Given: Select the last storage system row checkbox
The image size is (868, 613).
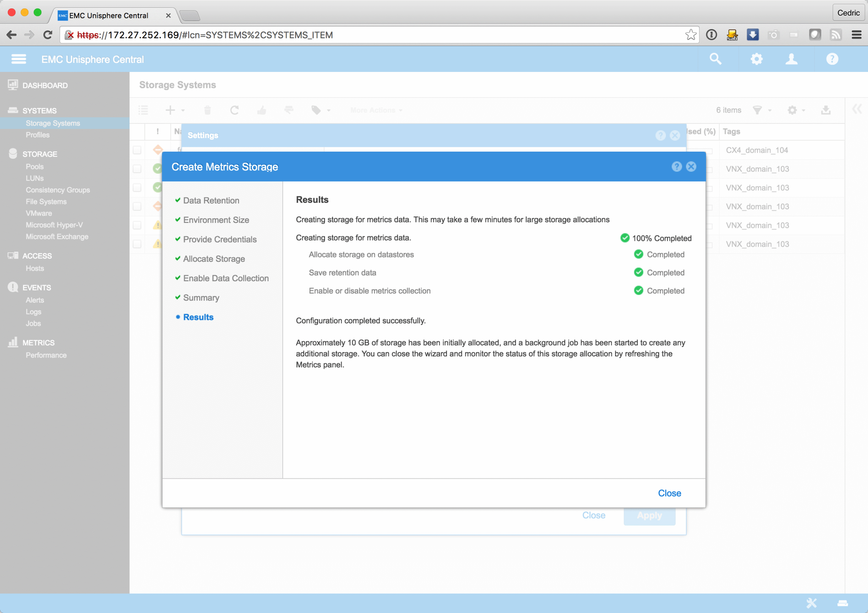Looking at the screenshot, I should pos(137,244).
